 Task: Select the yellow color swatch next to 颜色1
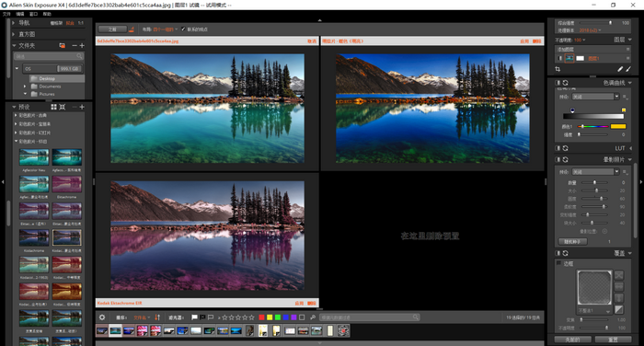(x=618, y=126)
